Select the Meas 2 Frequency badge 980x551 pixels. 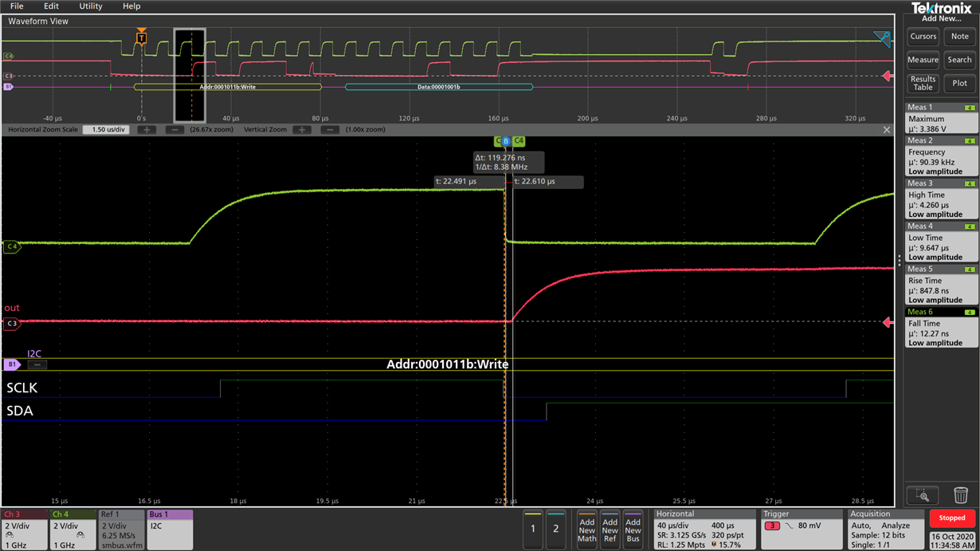tap(942, 155)
